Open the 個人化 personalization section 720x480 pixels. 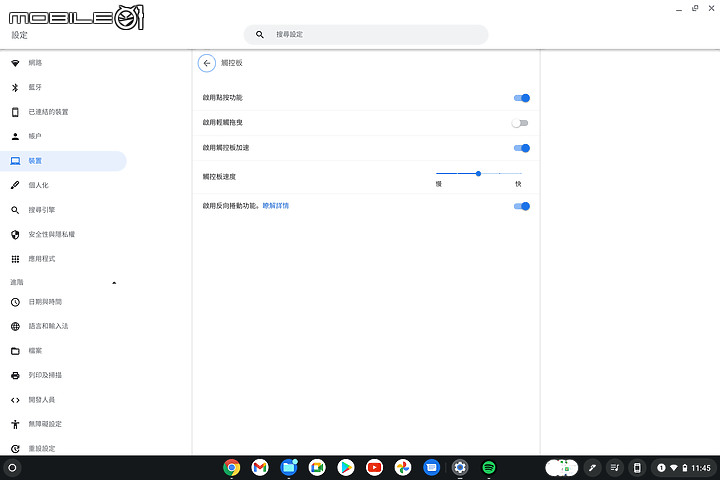click(63, 185)
